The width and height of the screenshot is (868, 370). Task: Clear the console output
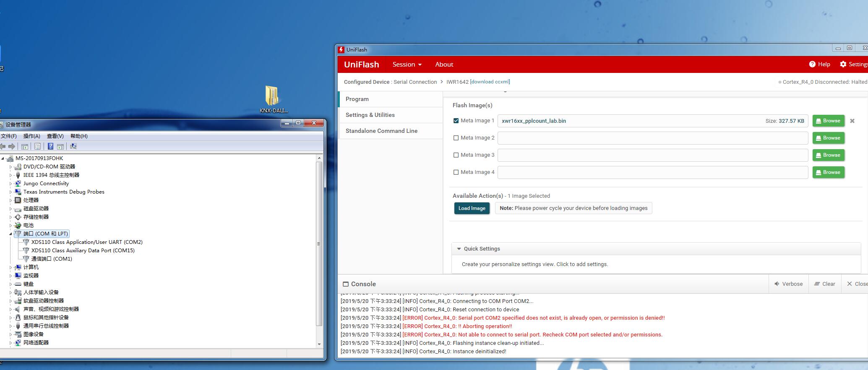[825, 284]
